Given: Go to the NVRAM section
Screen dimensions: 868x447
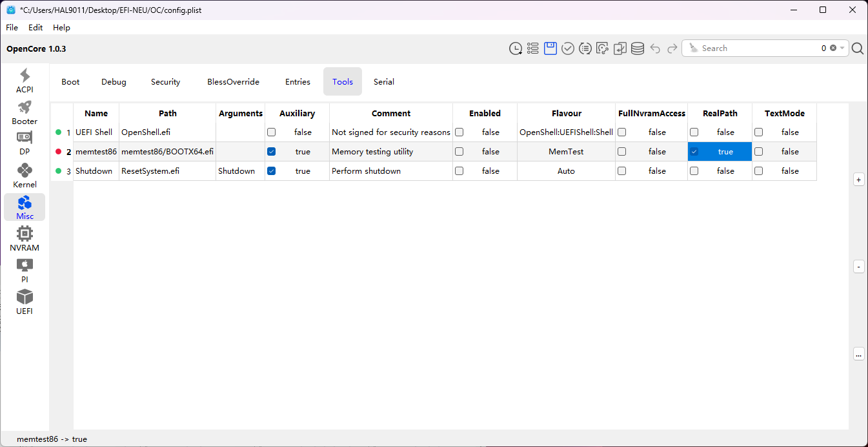Looking at the screenshot, I should [25, 240].
